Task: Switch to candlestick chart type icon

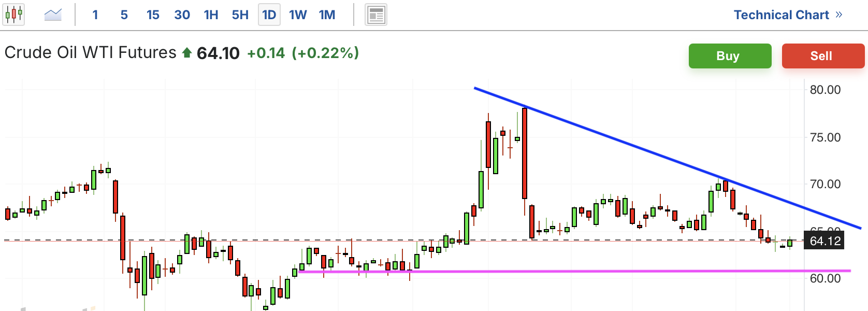Action: click(x=14, y=14)
